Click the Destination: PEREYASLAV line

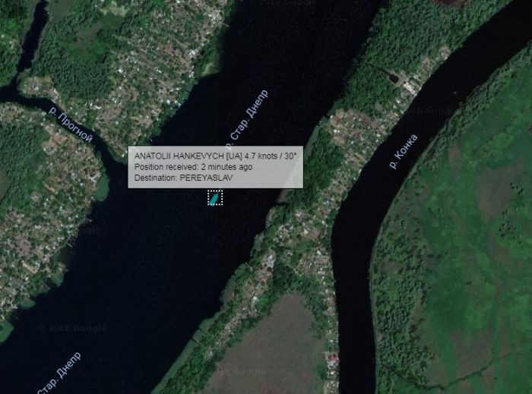(x=184, y=178)
